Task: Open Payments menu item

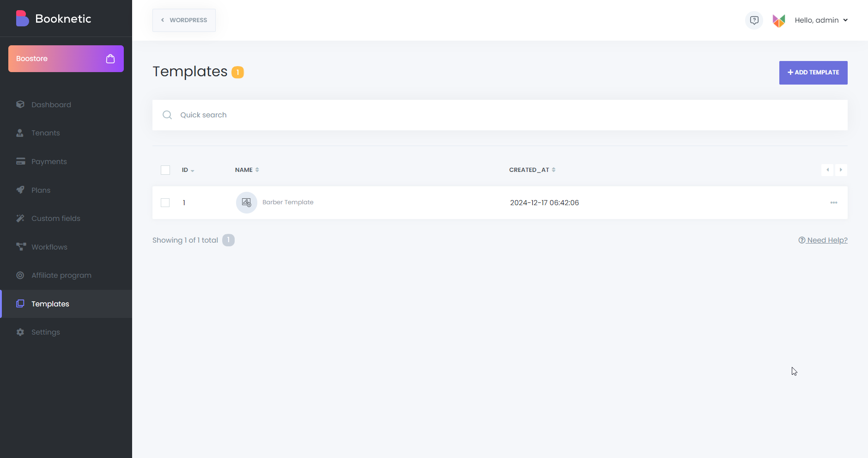Action: (66, 161)
